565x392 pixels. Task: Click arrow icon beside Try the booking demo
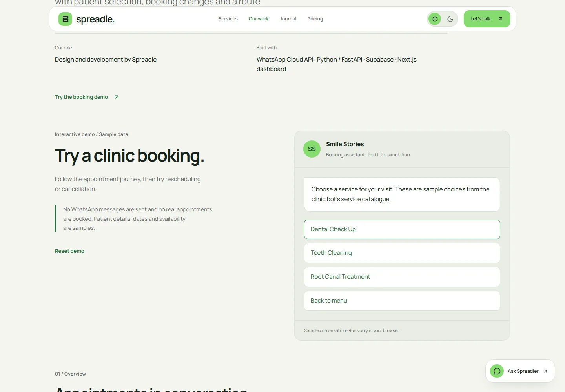117,97
